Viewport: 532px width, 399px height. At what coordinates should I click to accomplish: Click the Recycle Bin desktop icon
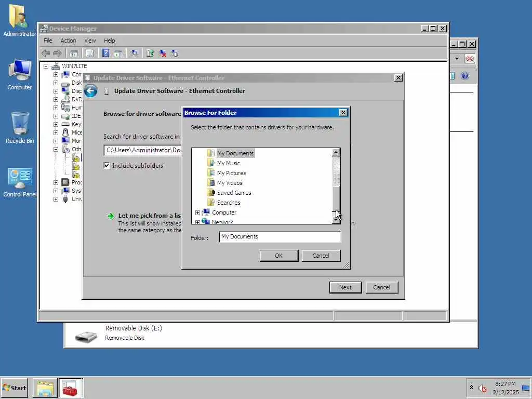coord(20,128)
